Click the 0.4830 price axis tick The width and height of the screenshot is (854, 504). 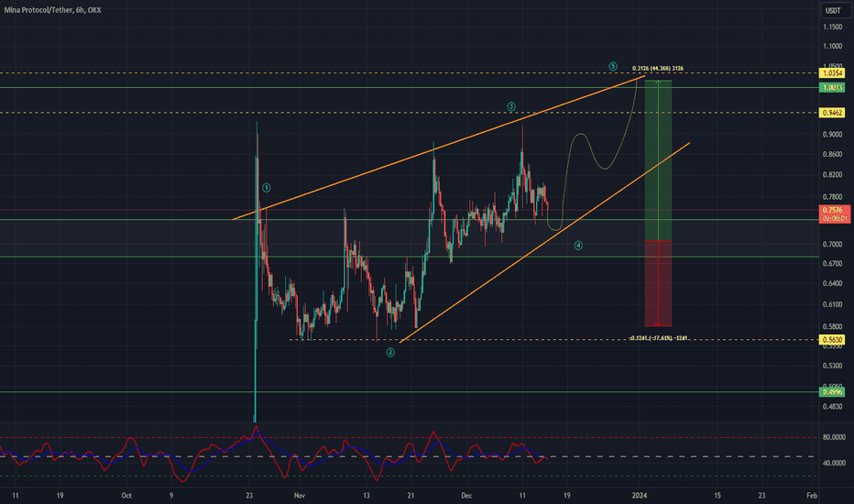[833, 407]
